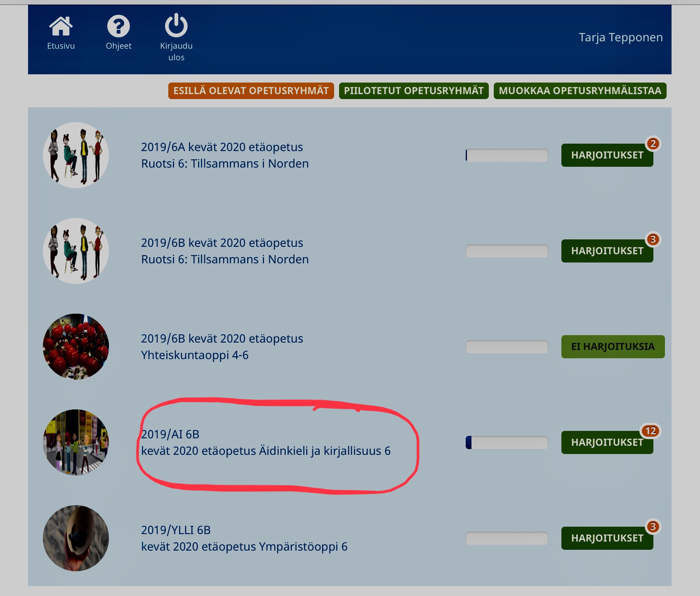This screenshot has height=596, width=700.
Task: Click the Äidinkieli course progress bar
Action: (x=507, y=442)
